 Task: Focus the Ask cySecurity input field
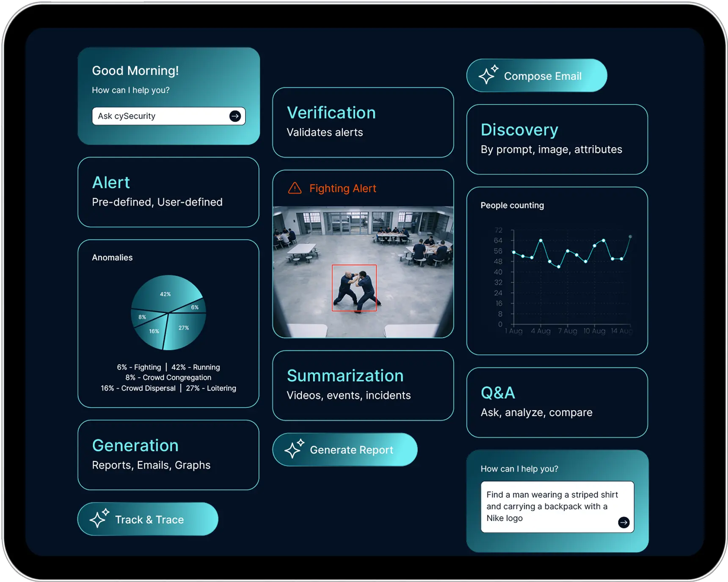point(168,116)
